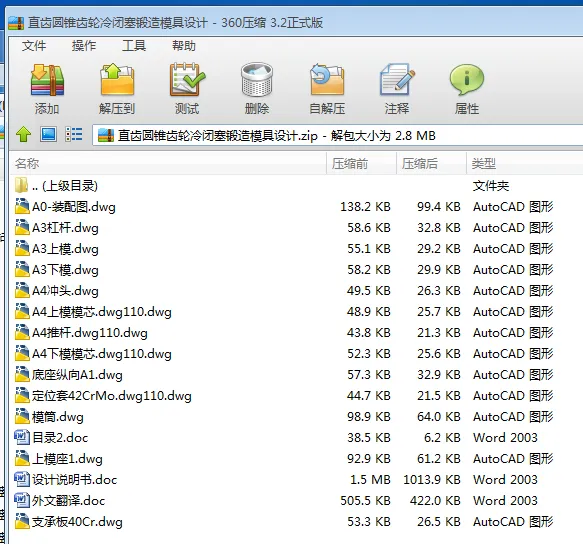Click the AutoCAD icon of 上模座1.dwg

pos(22,458)
